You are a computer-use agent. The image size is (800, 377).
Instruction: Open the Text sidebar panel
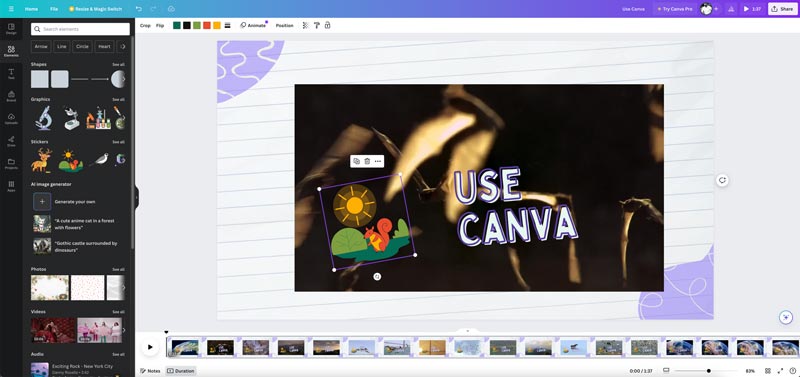click(11, 73)
